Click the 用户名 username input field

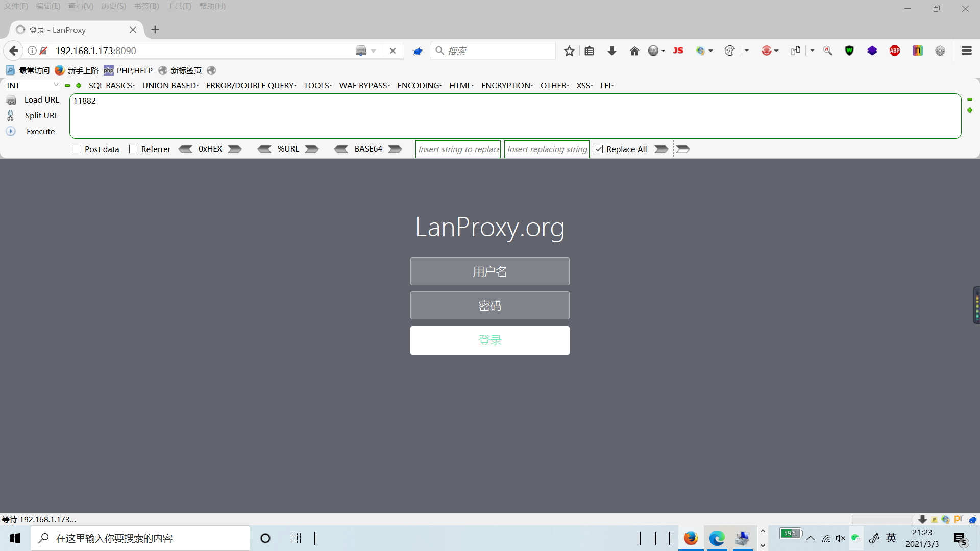[x=489, y=271]
